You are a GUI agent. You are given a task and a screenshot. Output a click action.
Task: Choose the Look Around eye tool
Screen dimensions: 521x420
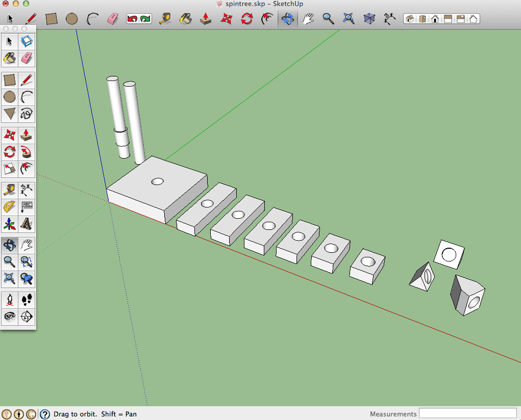tap(9, 317)
